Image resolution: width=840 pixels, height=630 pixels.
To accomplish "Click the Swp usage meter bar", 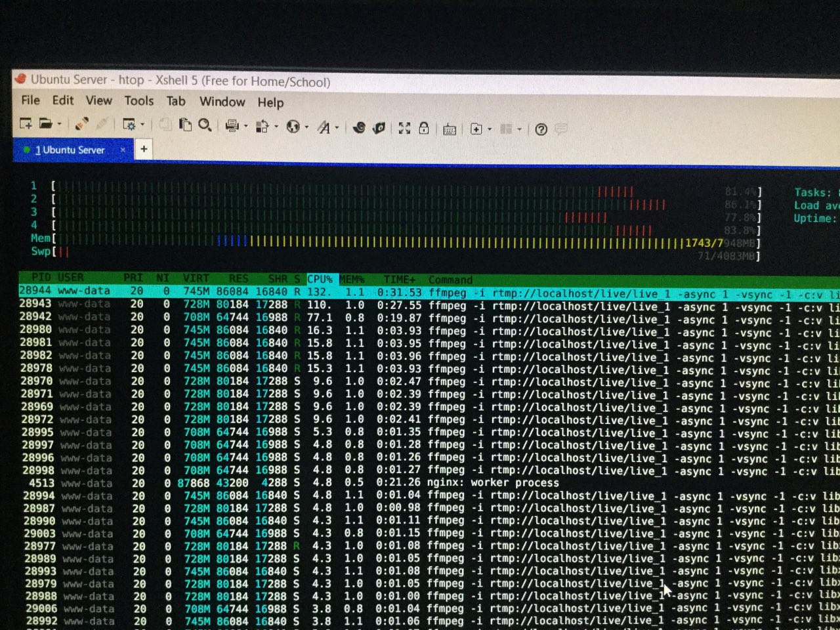I will pos(395,253).
